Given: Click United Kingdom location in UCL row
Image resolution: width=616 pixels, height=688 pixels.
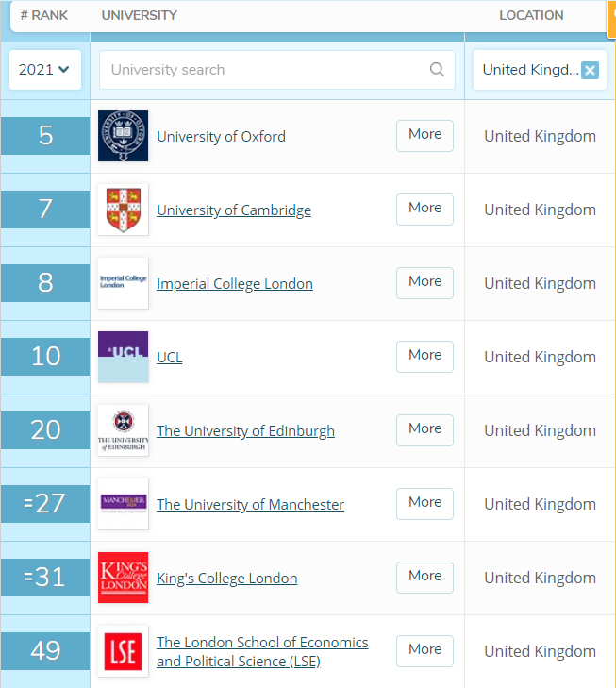Looking at the screenshot, I should coord(541,357).
